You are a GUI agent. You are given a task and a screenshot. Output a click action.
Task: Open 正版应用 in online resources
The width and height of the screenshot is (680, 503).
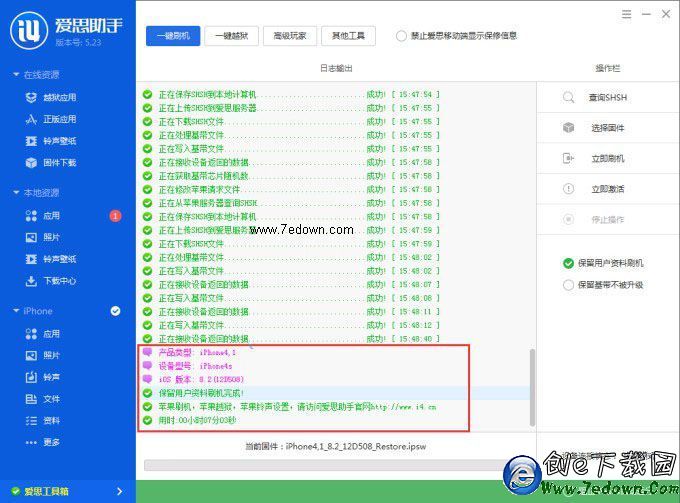[x=59, y=120]
